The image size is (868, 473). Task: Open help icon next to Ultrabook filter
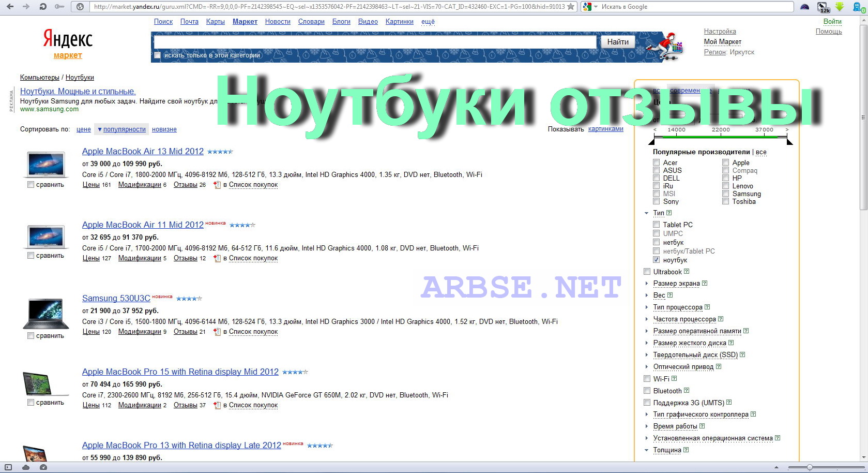pos(687,271)
